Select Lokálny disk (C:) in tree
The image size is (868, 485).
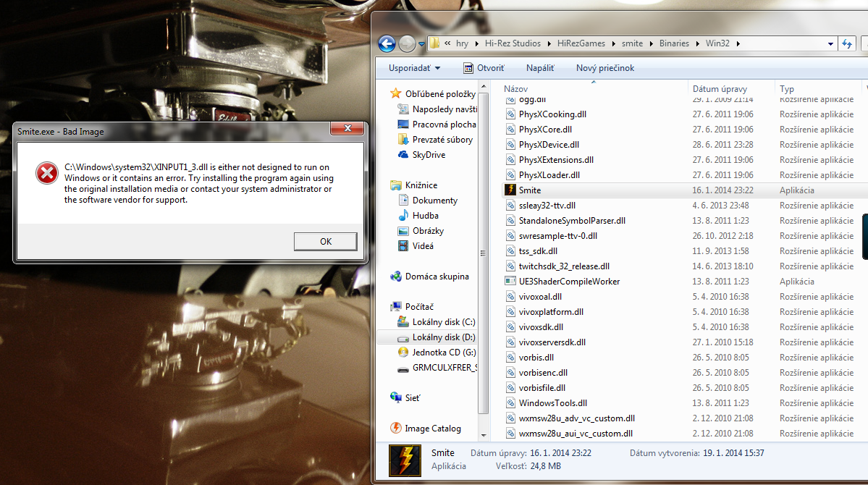tap(443, 322)
